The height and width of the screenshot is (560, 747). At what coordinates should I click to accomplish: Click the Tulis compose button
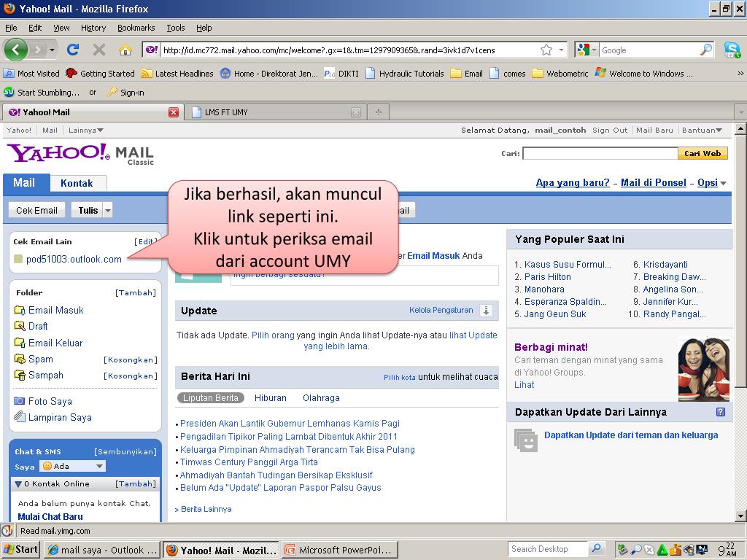click(x=88, y=210)
